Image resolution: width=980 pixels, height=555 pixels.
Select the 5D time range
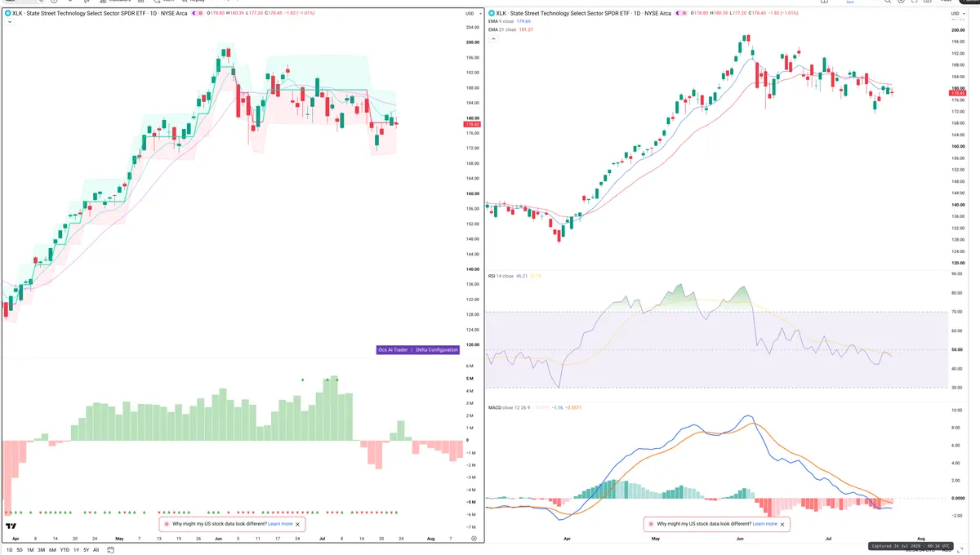(x=20, y=550)
